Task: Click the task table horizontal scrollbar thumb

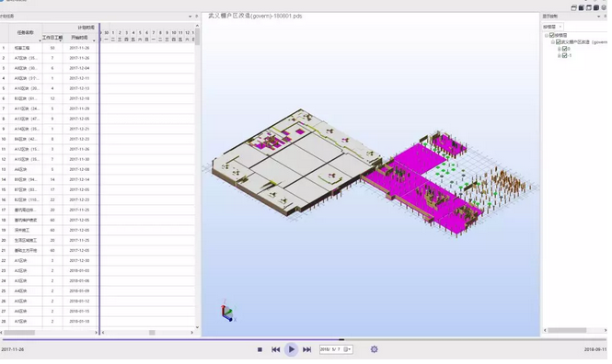Action: pyautogui.click(x=19, y=333)
